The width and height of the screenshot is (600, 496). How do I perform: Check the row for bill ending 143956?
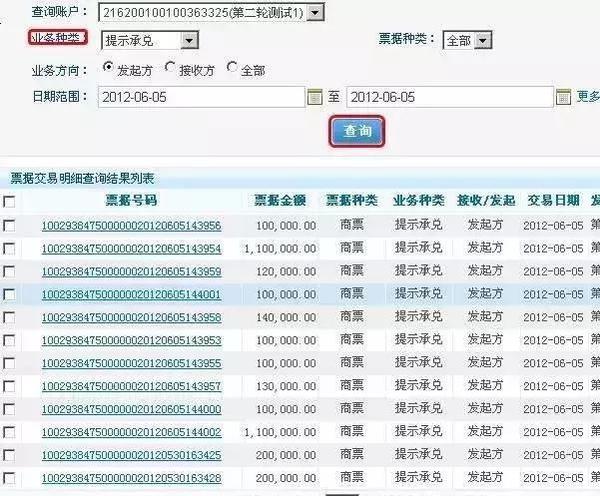pos(9,225)
